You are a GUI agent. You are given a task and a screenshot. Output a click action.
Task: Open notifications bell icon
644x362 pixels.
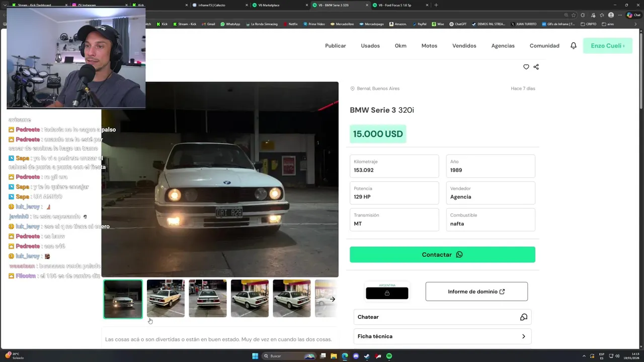(x=574, y=46)
